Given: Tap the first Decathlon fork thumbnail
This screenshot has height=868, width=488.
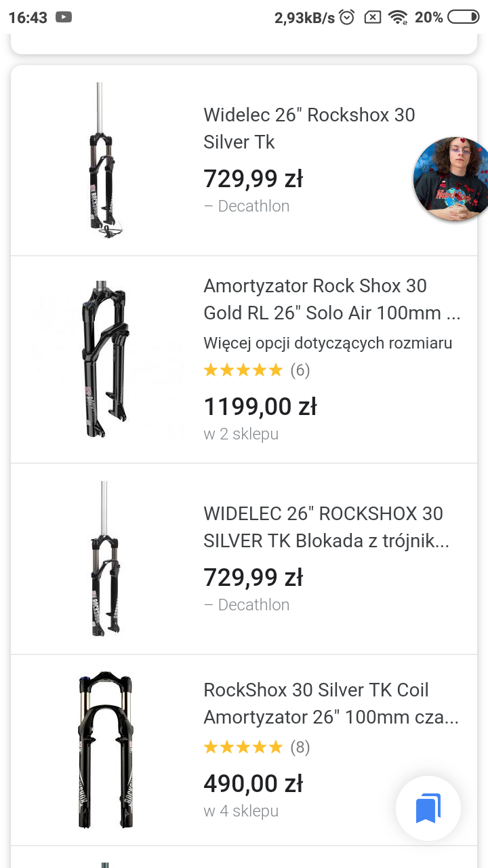Looking at the screenshot, I should 102,161.
